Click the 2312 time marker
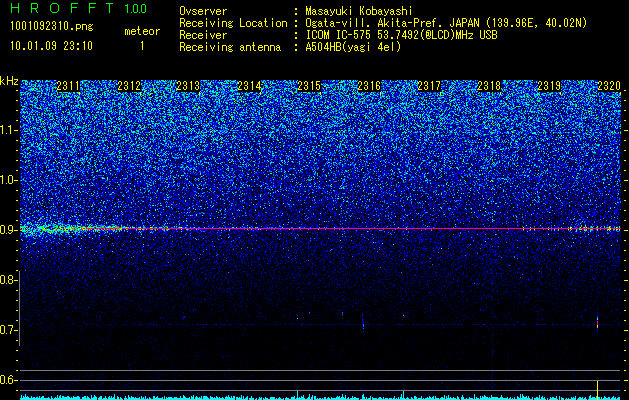This screenshot has width=629, height=400. click(x=129, y=86)
